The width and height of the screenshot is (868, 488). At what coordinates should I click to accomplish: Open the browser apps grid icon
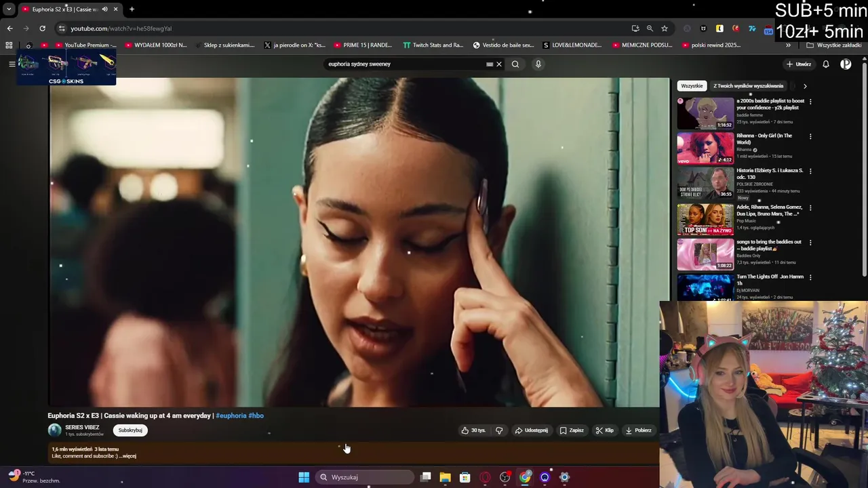[9, 45]
